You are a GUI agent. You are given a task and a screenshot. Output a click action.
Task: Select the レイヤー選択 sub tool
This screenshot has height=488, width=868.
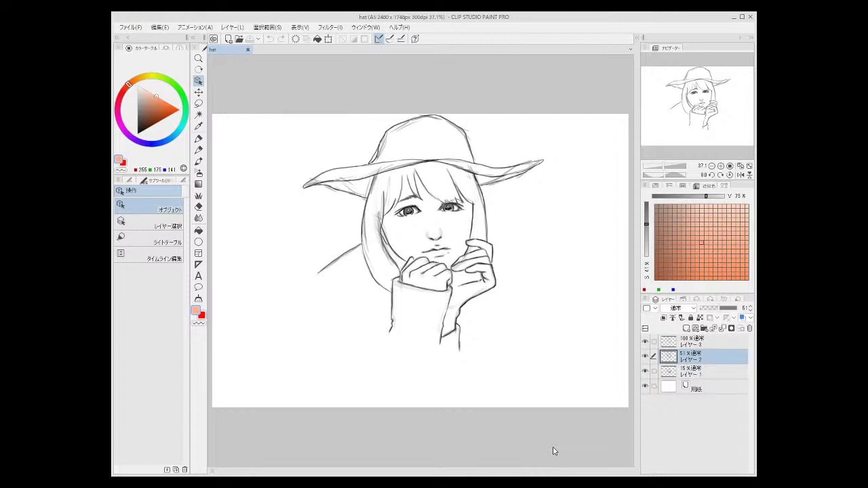click(149, 222)
